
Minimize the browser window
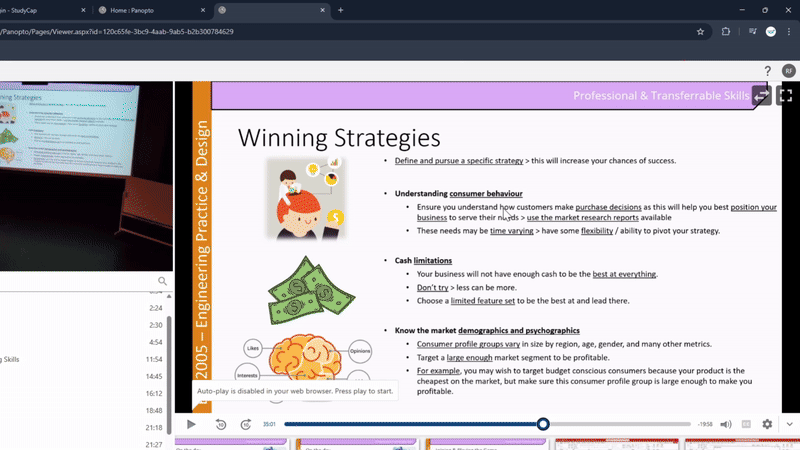pos(742,10)
